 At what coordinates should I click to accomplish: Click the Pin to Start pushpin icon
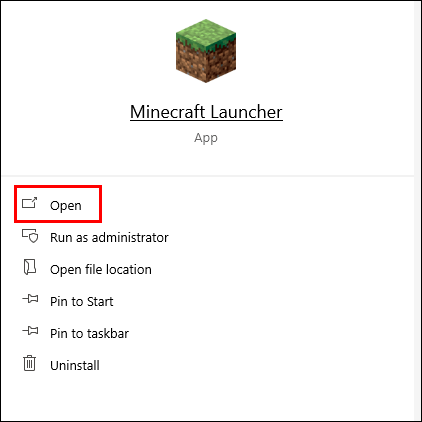(30, 299)
